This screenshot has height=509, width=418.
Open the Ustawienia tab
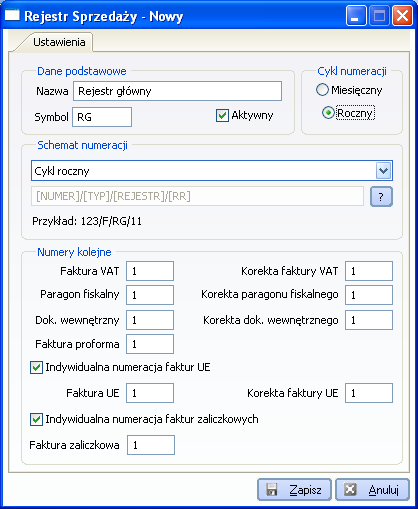[59, 42]
